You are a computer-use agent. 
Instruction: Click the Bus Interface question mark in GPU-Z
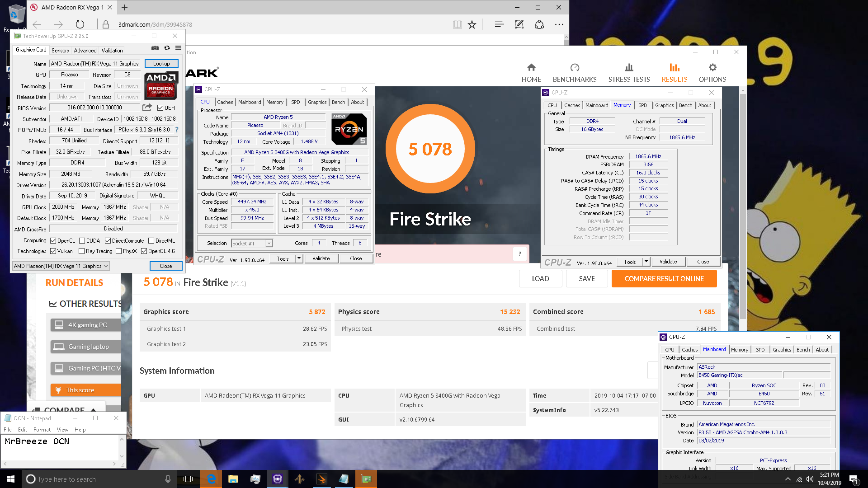[x=177, y=130]
